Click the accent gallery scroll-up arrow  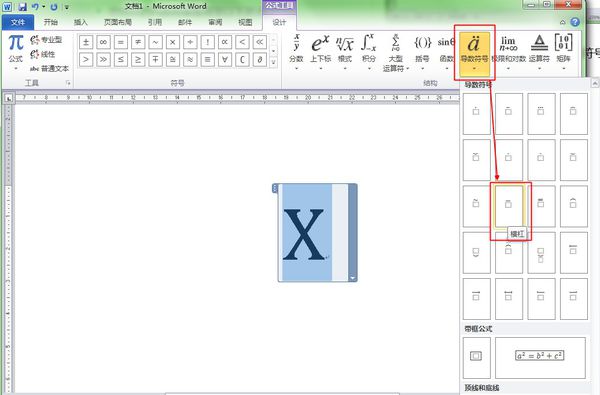595,83
